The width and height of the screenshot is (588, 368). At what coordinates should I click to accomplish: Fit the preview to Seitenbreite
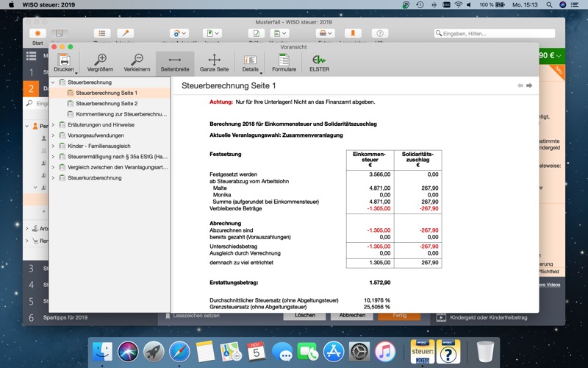click(175, 60)
